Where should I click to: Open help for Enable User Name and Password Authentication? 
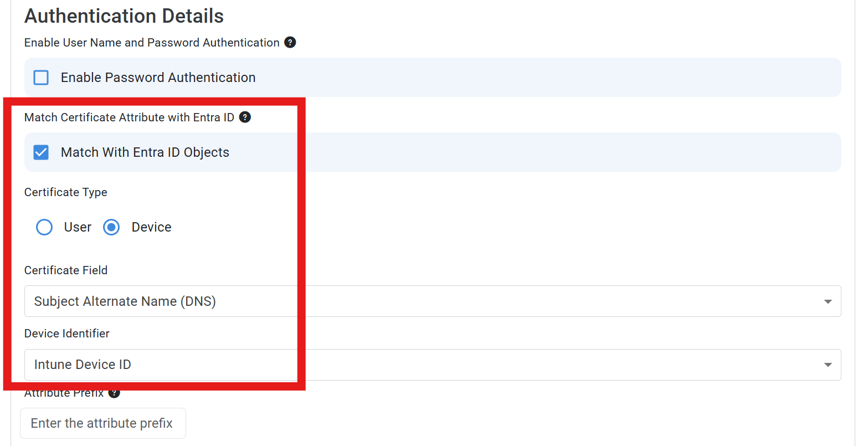tap(290, 42)
